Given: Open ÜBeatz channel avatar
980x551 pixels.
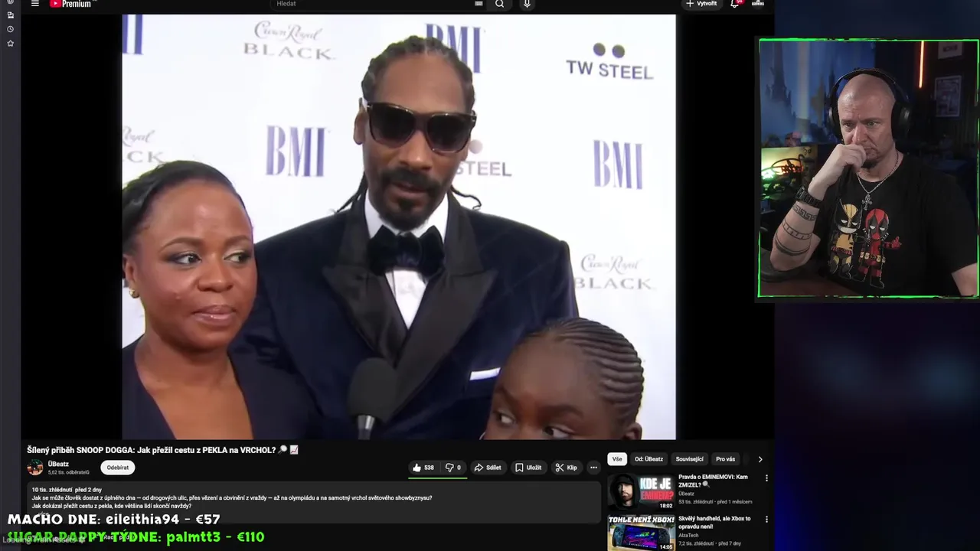Looking at the screenshot, I should (35, 468).
